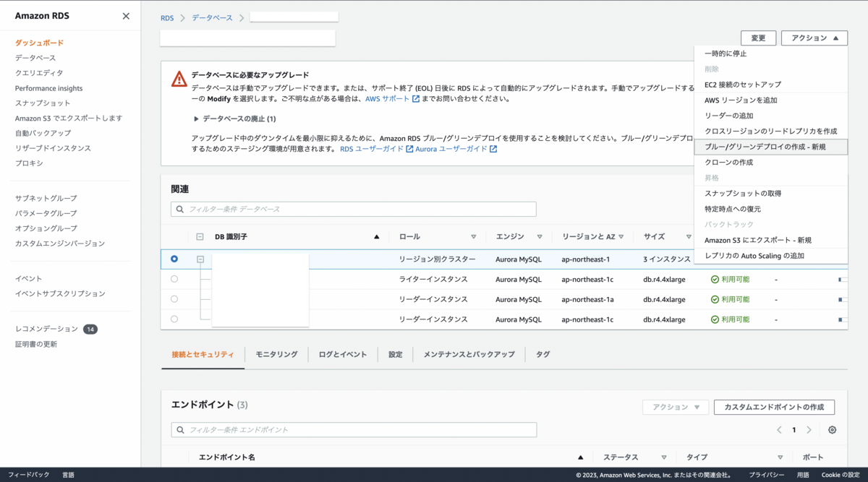Expand データベースの廃止 (1) disclosure triangle
The height and width of the screenshot is (482, 868).
click(x=196, y=119)
